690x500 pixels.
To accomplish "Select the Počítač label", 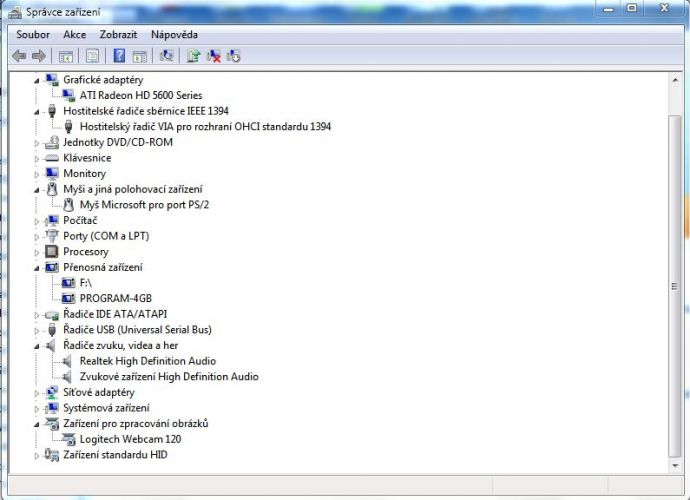I will pyautogui.click(x=80, y=220).
